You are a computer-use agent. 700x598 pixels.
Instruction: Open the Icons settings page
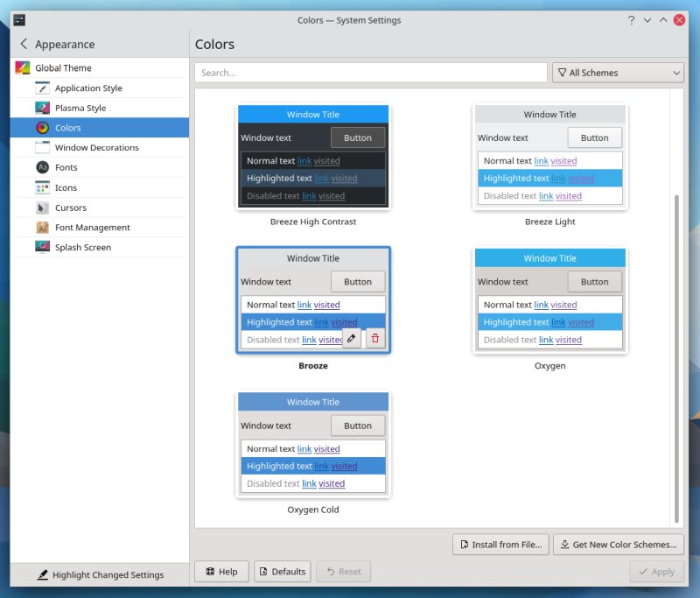pyautogui.click(x=66, y=187)
